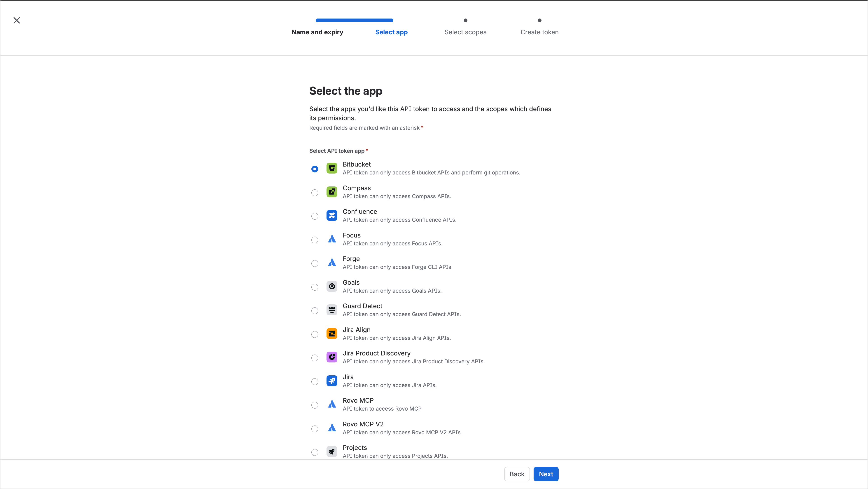Click the Back button
This screenshot has height=489, width=868.
point(517,474)
